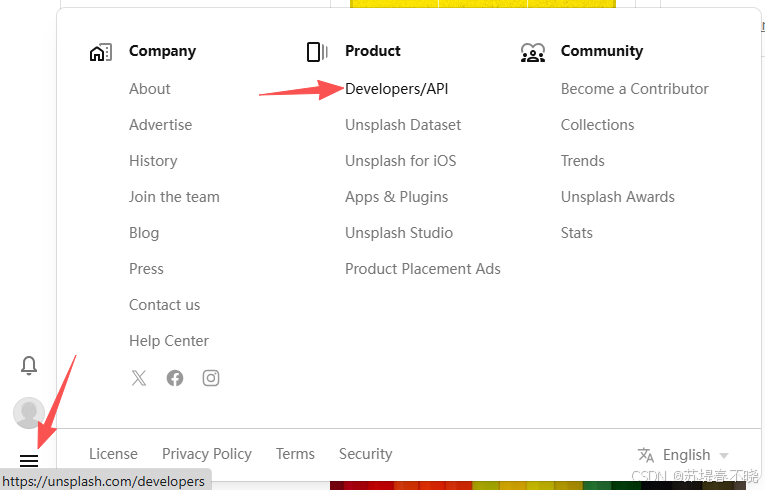Open Unsplash Dataset
This screenshot has width=765, height=490.
click(403, 125)
